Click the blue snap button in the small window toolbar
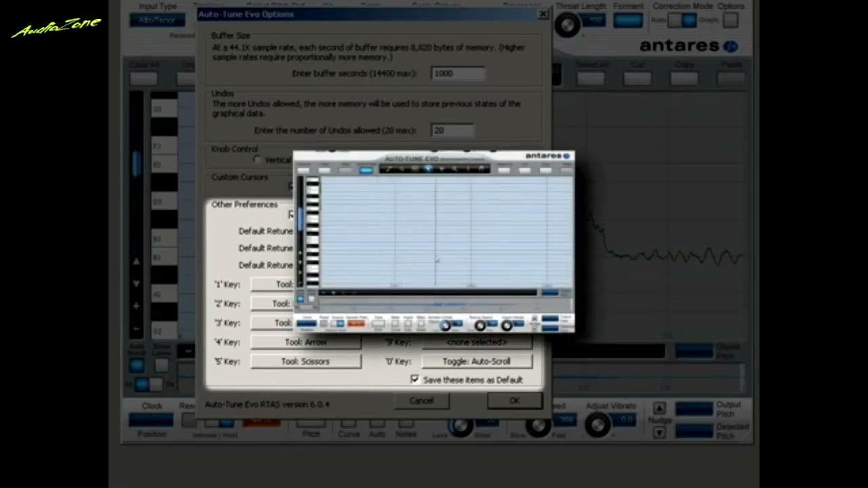 point(366,169)
